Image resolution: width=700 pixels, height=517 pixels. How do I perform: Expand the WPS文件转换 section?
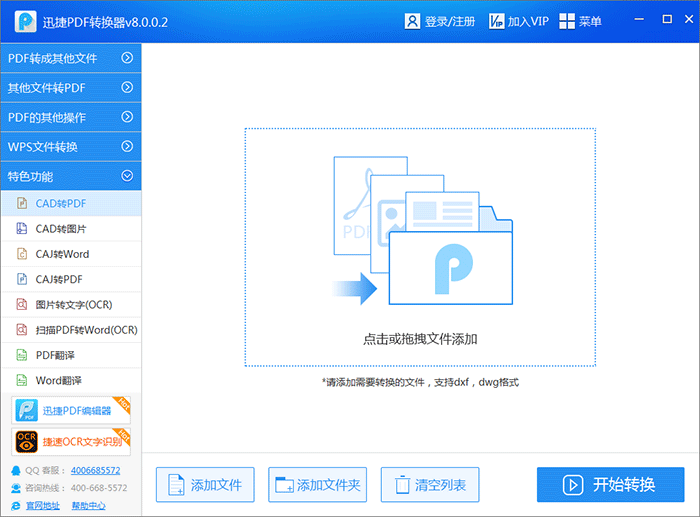click(127, 147)
